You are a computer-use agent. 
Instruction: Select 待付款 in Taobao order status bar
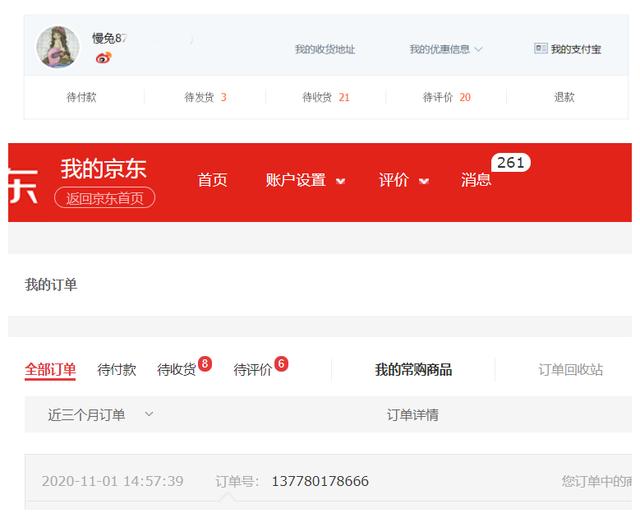click(x=81, y=97)
